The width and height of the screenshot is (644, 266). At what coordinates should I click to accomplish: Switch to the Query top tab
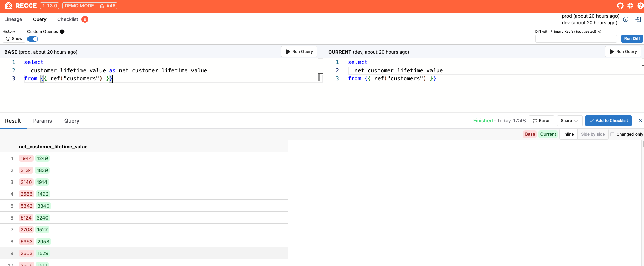click(40, 19)
